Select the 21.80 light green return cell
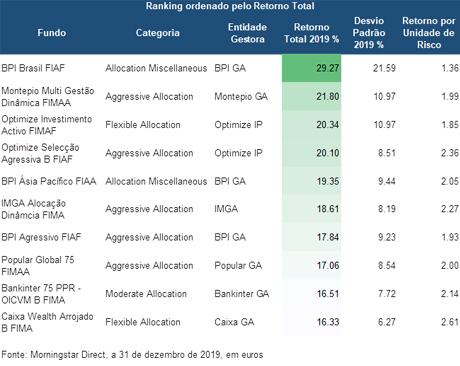This screenshot has height=366, width=460. [311, 96]
